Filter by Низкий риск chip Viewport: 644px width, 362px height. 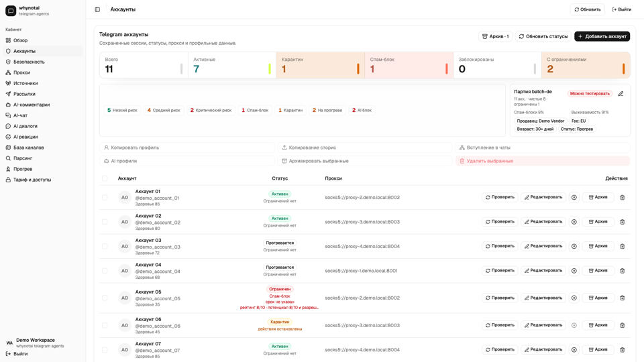click(x=122, y=110)
